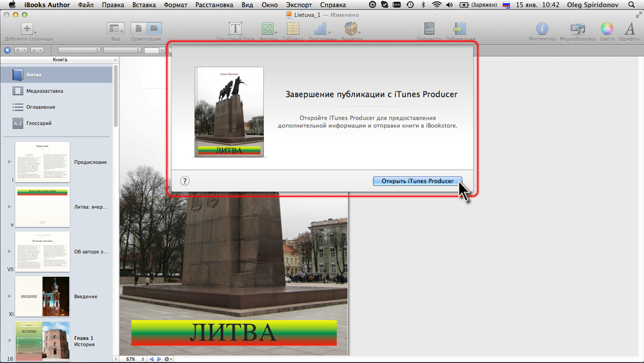Click the Книга panel options icon

coord(115,60)
